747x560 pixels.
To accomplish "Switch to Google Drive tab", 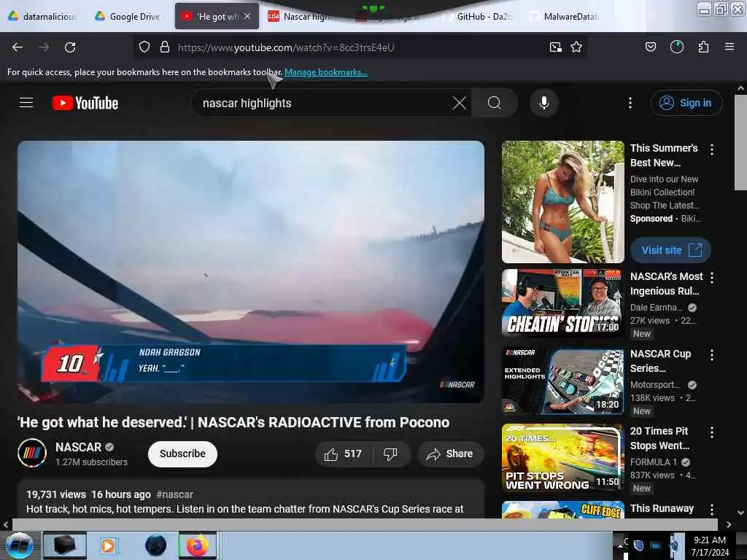I will [128, 17].
